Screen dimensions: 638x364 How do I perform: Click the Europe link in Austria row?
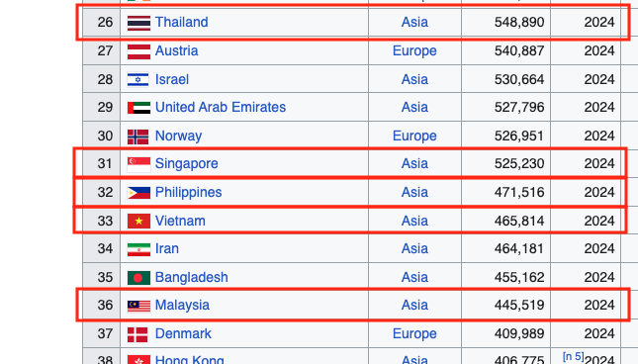click(x=414, y=50)
